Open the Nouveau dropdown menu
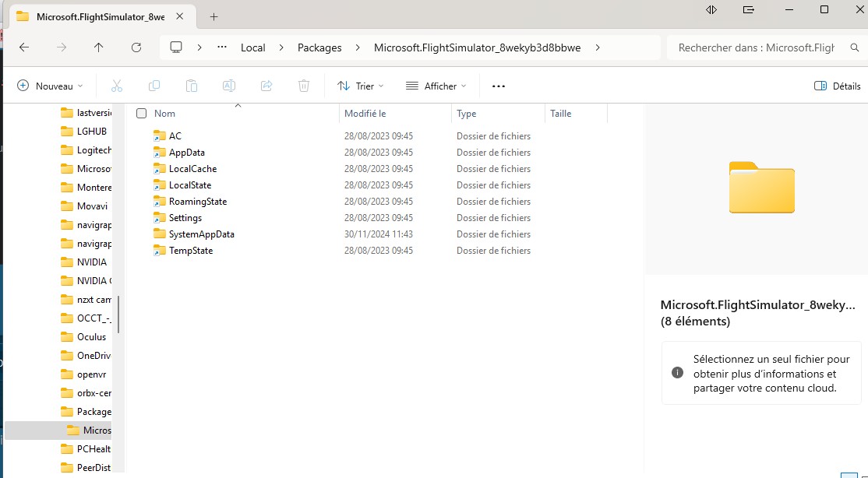Viewport: 868px width, 478px height. pos(50,86)
